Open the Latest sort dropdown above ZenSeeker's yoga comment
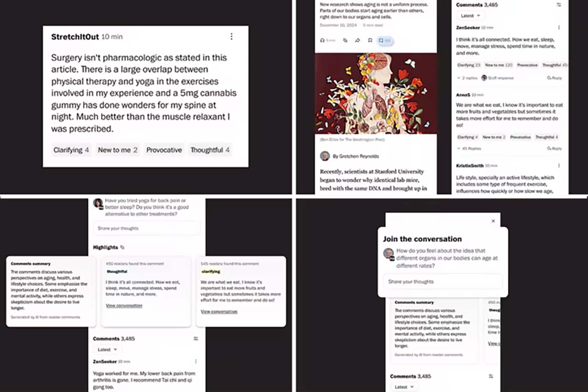 pos(107,350)
